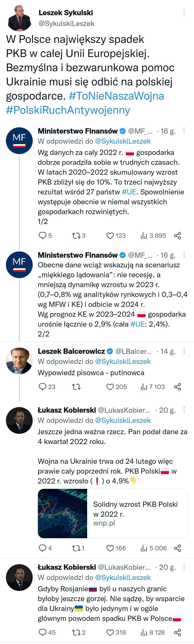194x644 pixels.
Task: Open Leszek Balcerowicz's profile avatar
Action: pyautogui.click(x=19, y=360)
